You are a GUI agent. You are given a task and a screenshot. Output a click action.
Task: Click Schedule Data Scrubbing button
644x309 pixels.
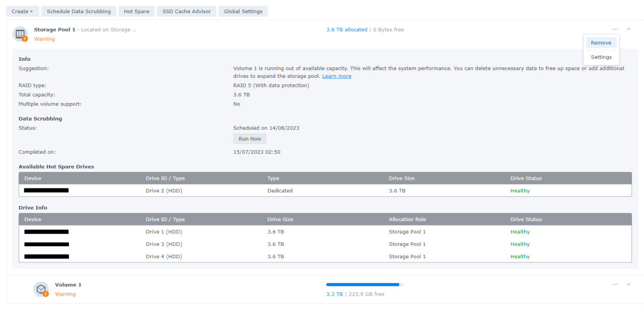click(x=78, y=12)
